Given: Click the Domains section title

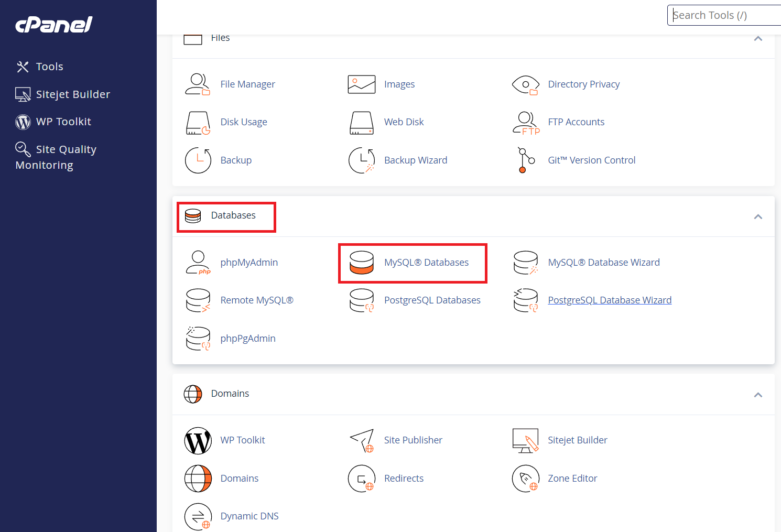Looking at the screenshot, I should 230,394.
